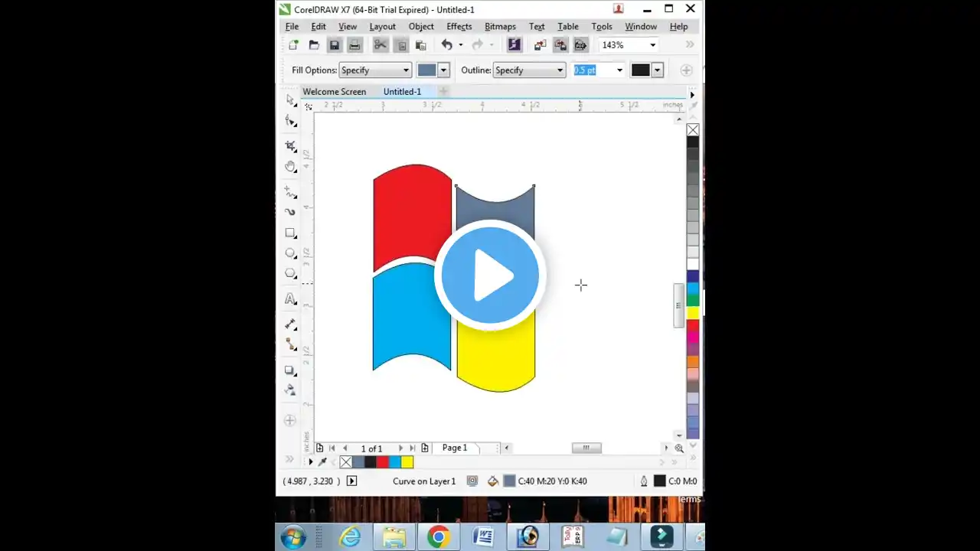Open Microsoft Word from the taskbar
Screen dimensions: 980x551
tap(483, 537)
